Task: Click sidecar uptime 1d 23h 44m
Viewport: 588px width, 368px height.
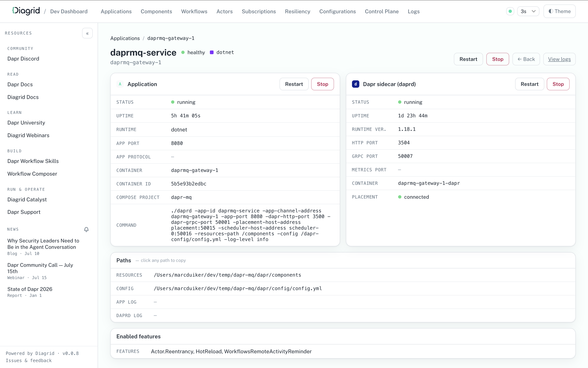Action: pyautogui.click(x=413, y=116)
